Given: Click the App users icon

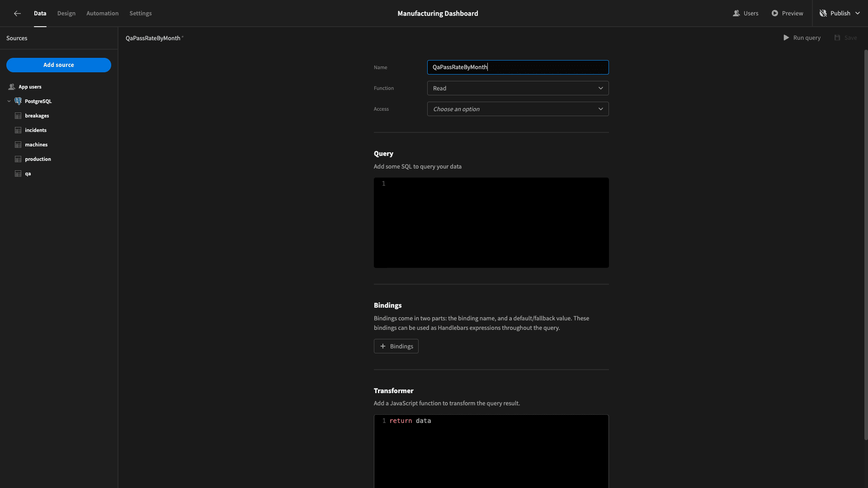Looking at the screenshot, I should click(x=12, y=87).
